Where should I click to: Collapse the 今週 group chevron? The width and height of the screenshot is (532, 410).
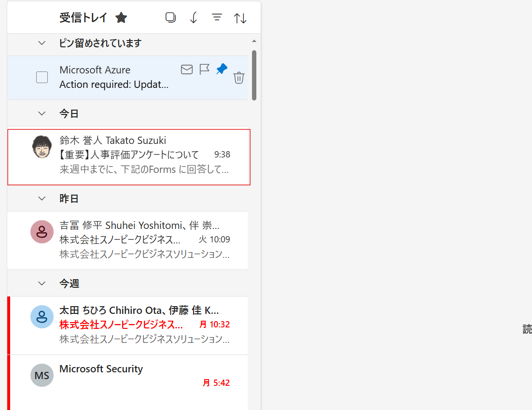42,283
